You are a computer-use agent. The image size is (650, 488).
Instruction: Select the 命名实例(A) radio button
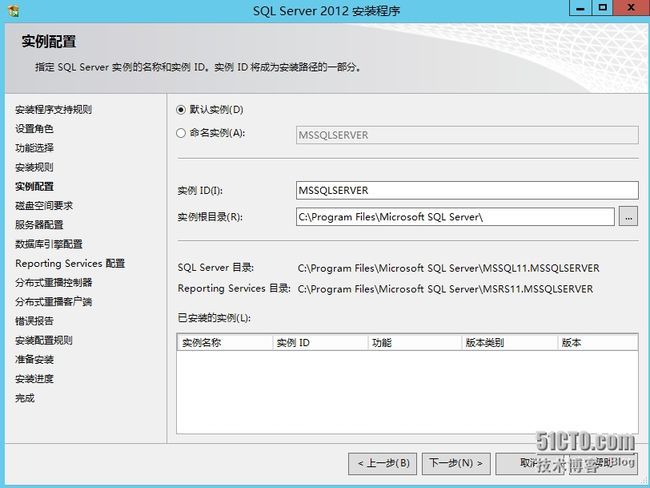(x=181, y=133)
